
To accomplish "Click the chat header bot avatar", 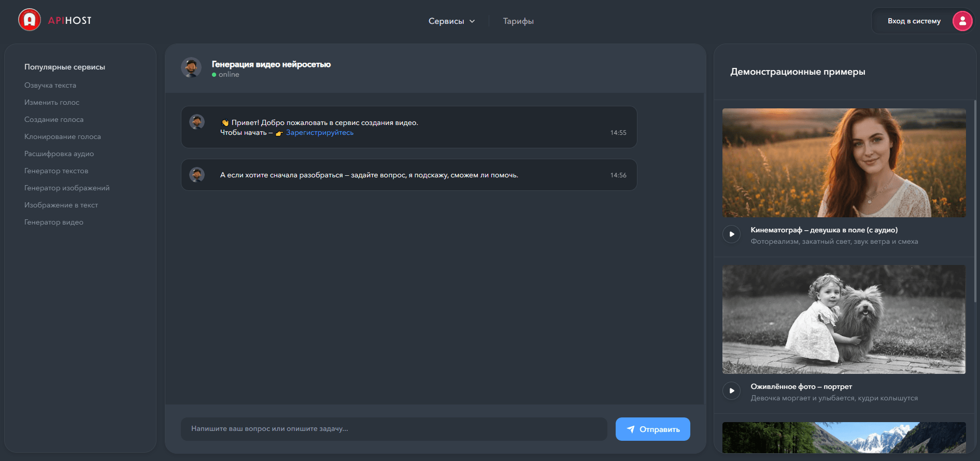I will [191, 67].
